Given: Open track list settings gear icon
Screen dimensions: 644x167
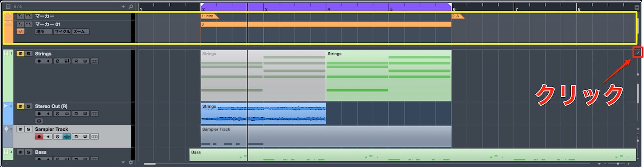Looking at the screenshot, I should [x=131, y=163].
